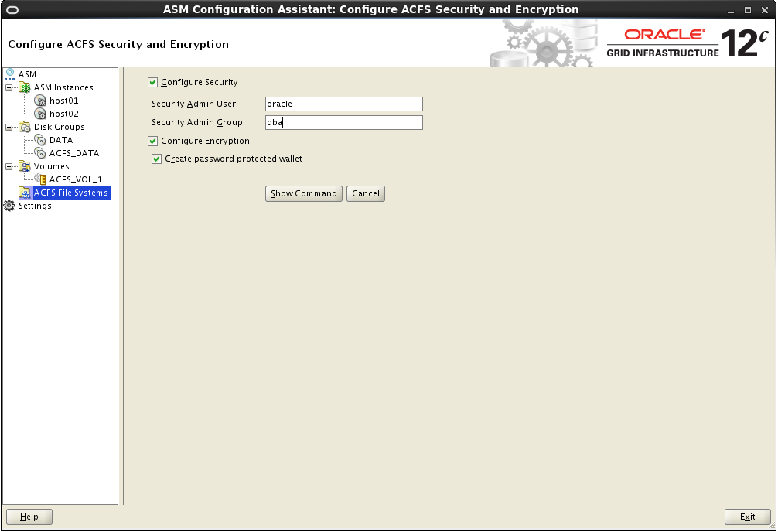This screenshot has width=778, height=532.
Task: Click the host02 instance icon
Action: (x=40, y=114)
